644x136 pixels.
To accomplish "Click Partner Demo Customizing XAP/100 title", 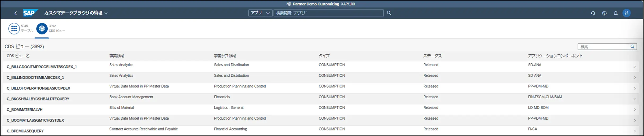I will tap(324, 4).
